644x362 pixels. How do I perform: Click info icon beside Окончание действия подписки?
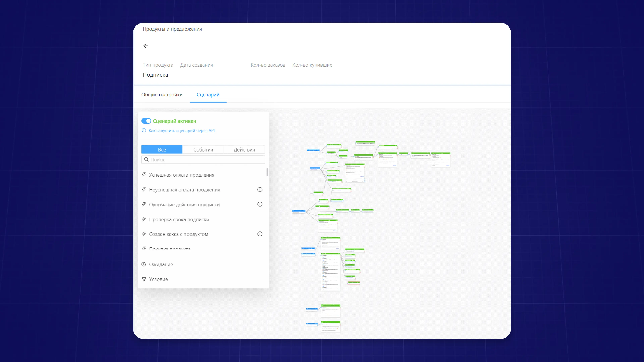[260, 204]
